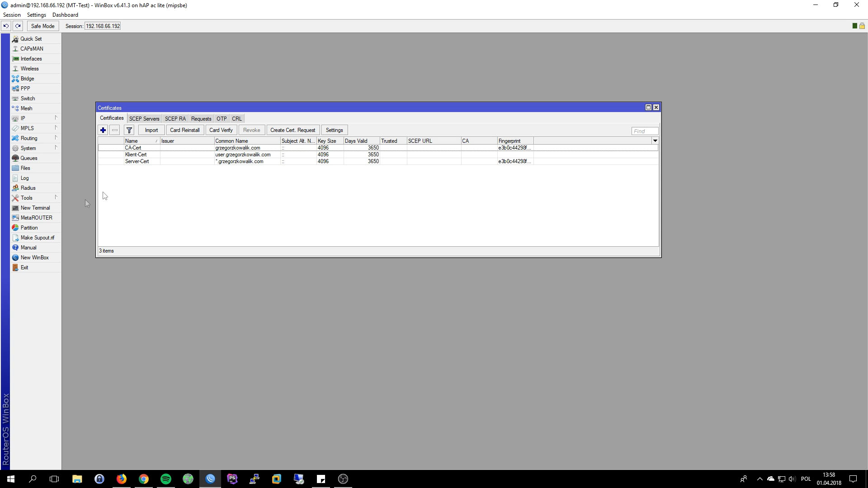Open Quick Set from the sidebar

pyautogui.click(x=35, y=39)
